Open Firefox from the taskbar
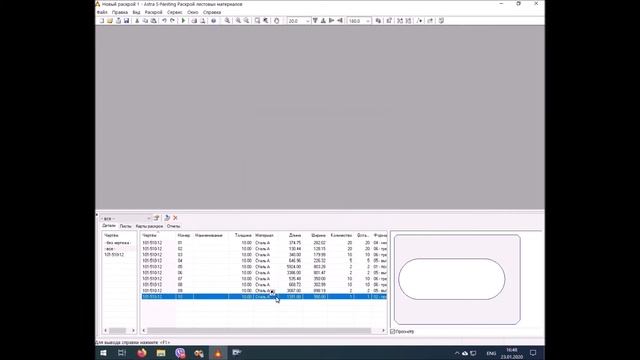Image resolution: width=640 pixels, height=360 pixels. [142, 353]
